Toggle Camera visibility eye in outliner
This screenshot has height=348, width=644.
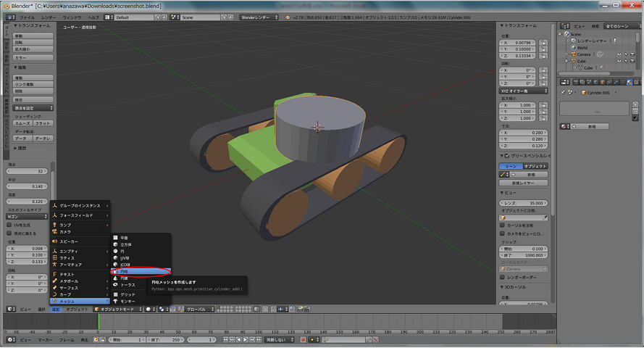click(619, 54)
